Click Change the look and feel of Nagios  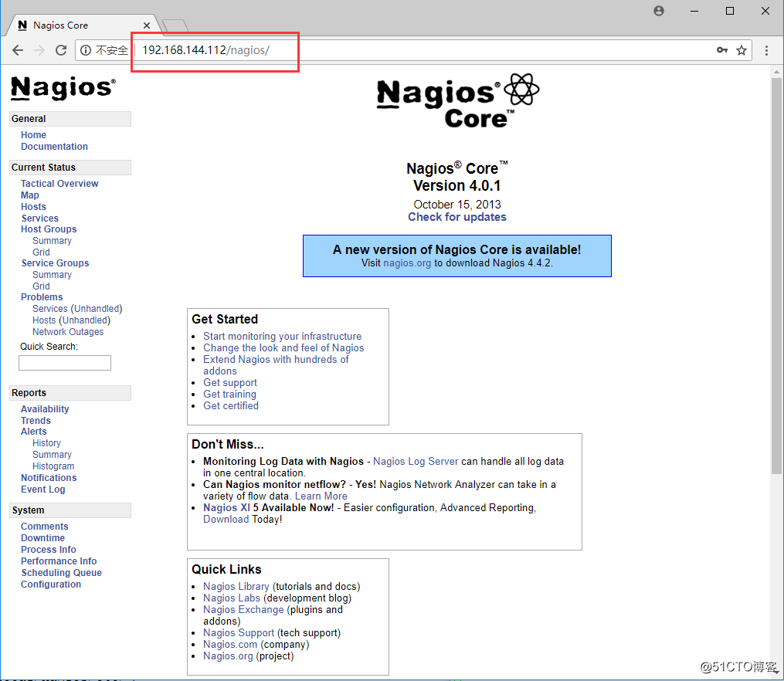[283, 347]
